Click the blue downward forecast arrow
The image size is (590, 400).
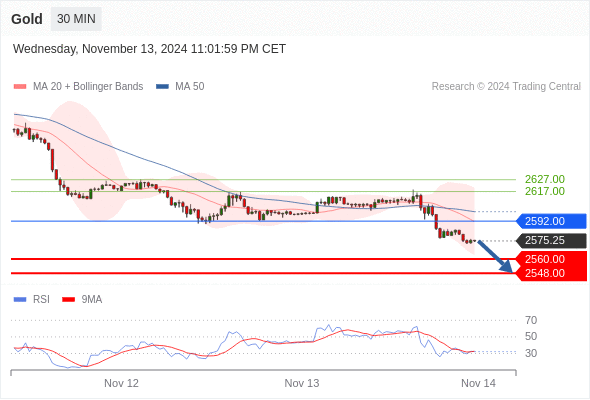[x=496, y=257]
